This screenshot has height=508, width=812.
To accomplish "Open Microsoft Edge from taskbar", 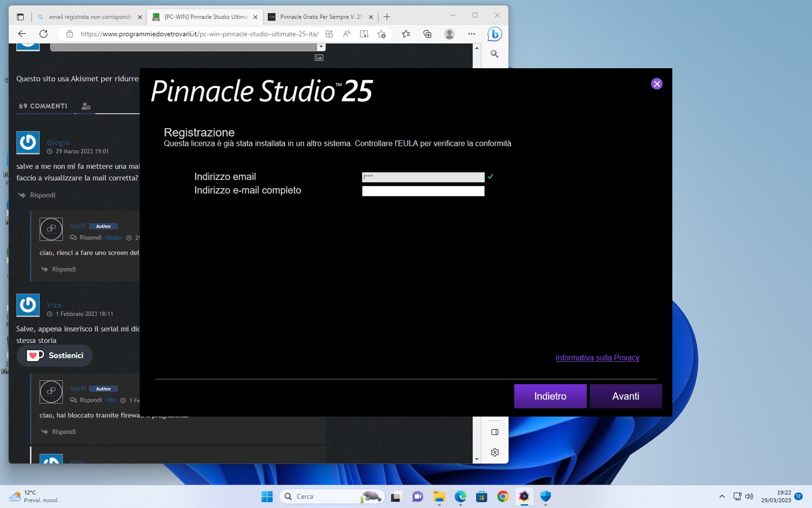I will click(x=460, y=496).
